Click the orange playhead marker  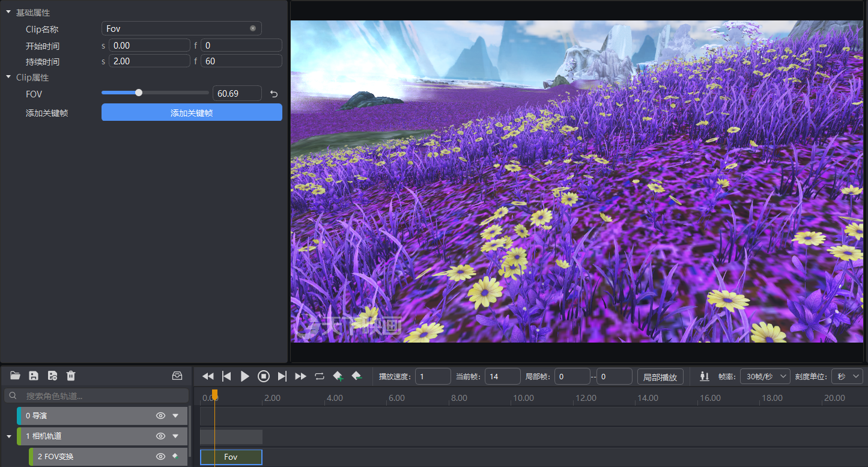click(x=214, y=394)
